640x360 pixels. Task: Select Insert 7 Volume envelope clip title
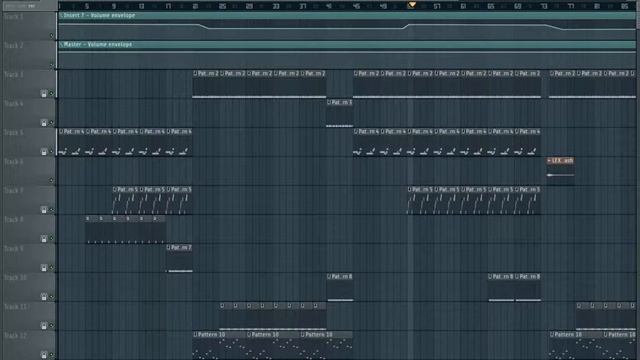coord(100,15)
